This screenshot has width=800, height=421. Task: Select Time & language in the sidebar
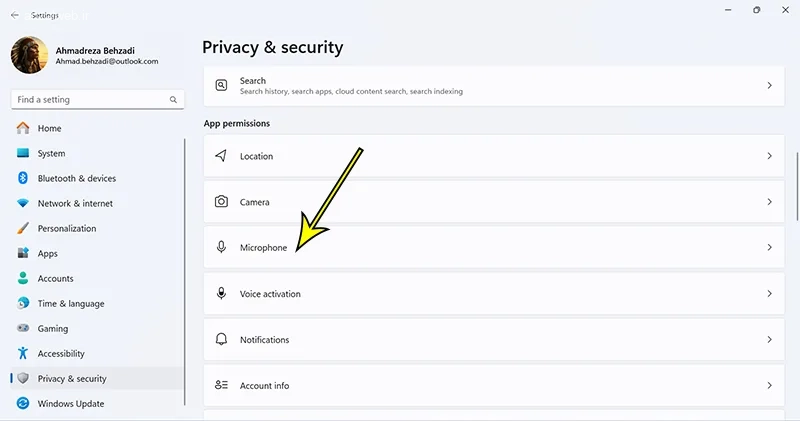[x=70, y=303]
